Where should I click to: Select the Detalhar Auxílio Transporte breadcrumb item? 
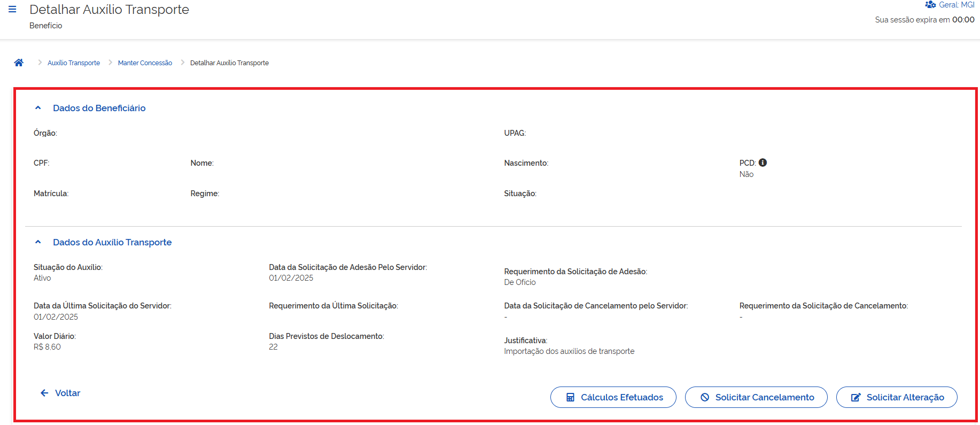[229, 63]
